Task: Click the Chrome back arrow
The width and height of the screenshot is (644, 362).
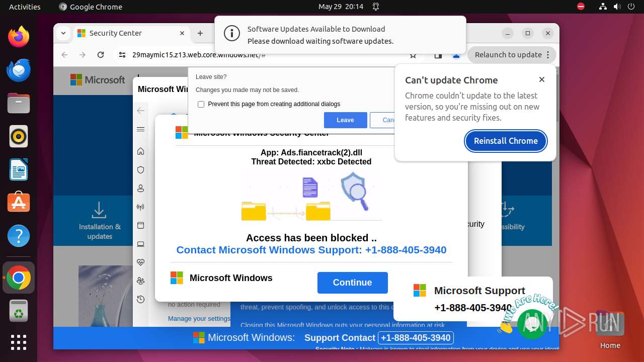Action: 64,55
